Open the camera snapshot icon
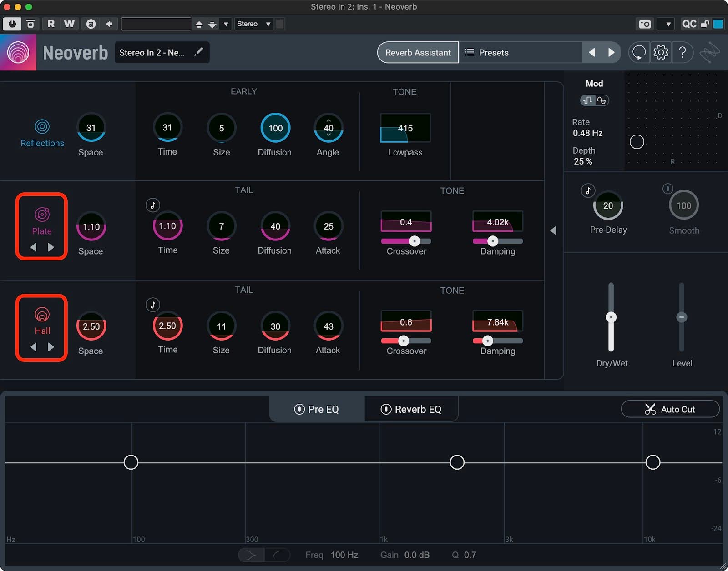 (x=645, y=24)
